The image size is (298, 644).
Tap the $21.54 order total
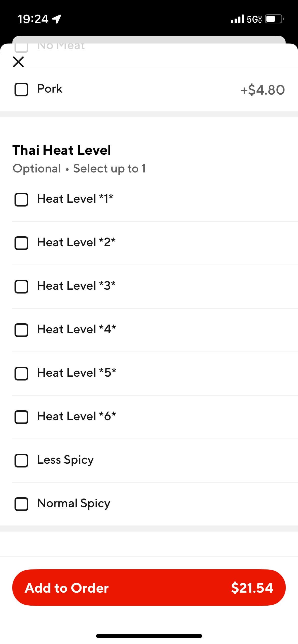pyautogui.click(x=252, y=588)
